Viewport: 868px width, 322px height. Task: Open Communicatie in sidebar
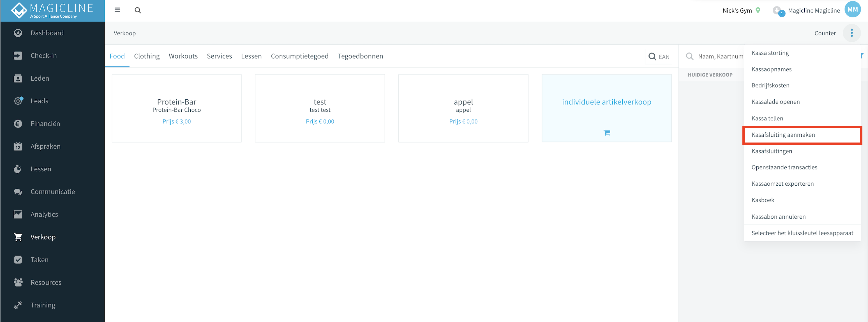(x=52, y=192)
